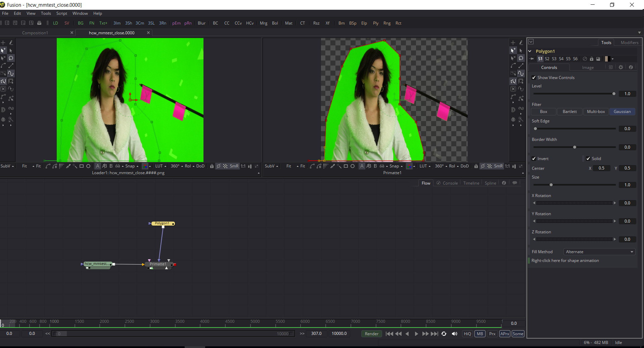Select buffer A in left viewer toolbar
Image resolution: width=644 pixels, height=348 pixels.
[x=97, y=166]
